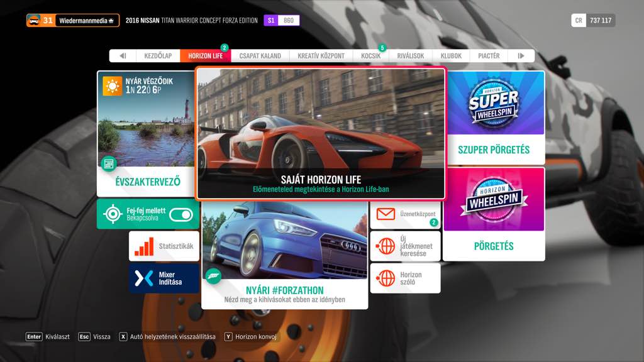
Task: Click the Esc key prompt icon
Action: (84, 337)
